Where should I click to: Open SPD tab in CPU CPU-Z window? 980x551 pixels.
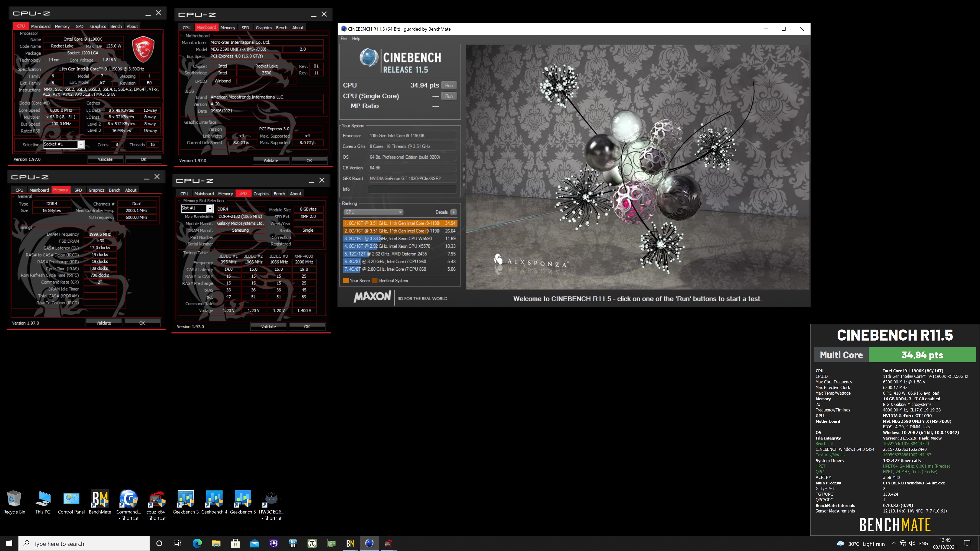click(x=80, y=26)
